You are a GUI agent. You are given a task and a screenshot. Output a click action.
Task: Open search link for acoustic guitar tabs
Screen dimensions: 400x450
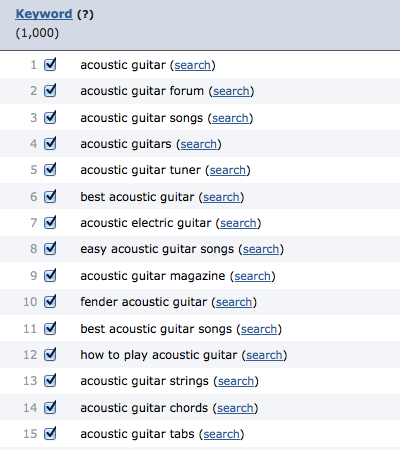point(221,434)
